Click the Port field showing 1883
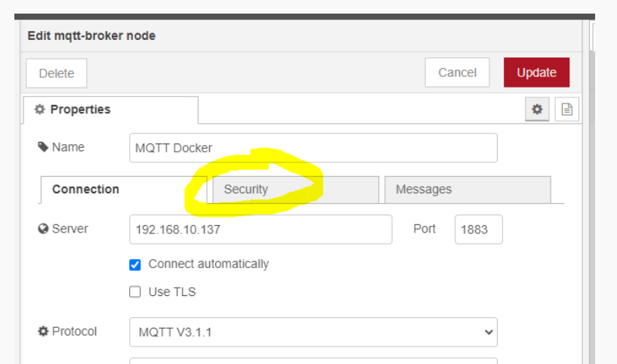Image resolution: width=617 pixels, height=364 pixels. point(478,230)
